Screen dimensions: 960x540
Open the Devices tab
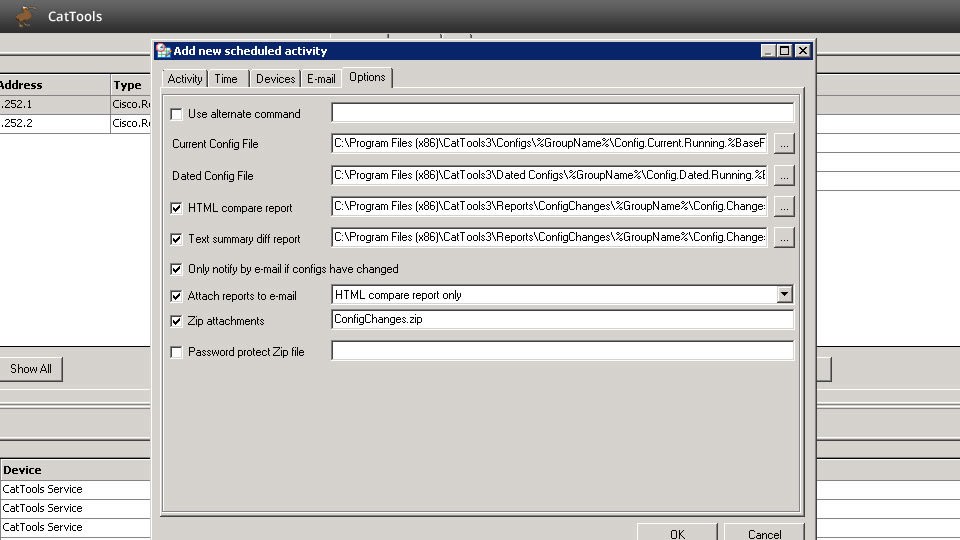(x=275, y=79)
